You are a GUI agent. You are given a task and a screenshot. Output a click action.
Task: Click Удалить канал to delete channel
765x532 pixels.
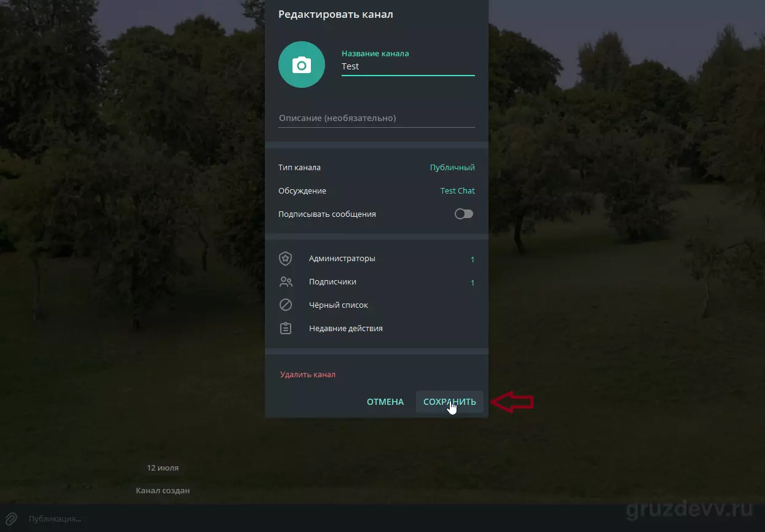pos(308,375)
